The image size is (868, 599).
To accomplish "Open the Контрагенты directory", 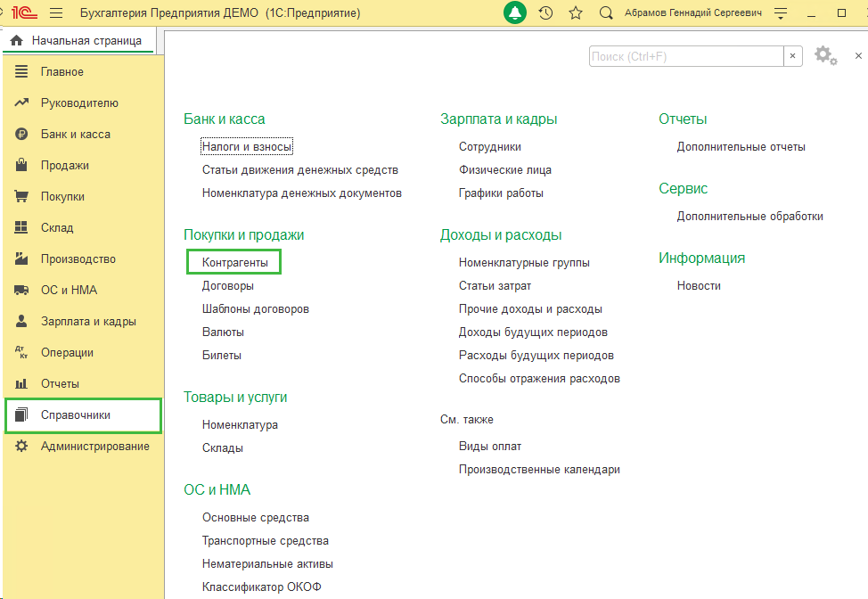I will (x=234, y=262).
